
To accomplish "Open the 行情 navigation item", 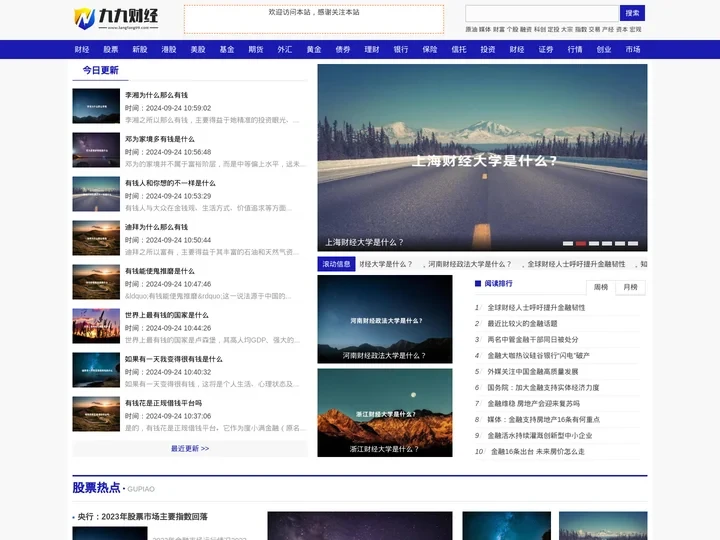I will pyautogui.click(x=575, y=50).
